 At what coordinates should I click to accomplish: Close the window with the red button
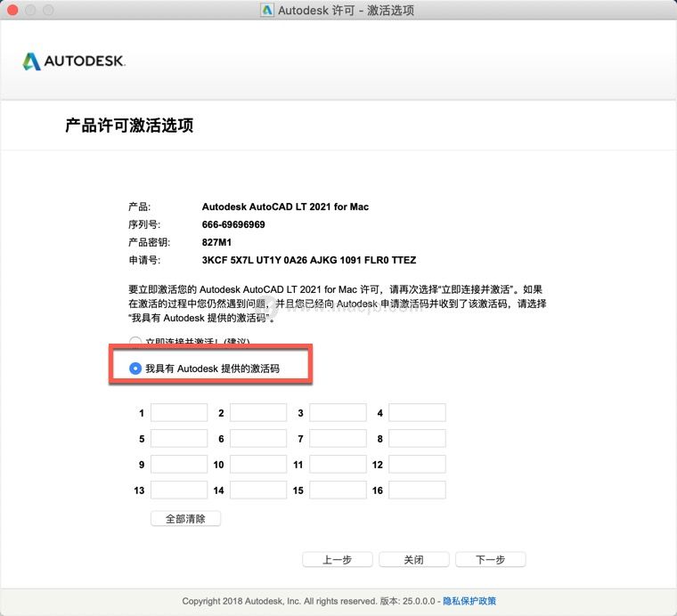point(12,10)
